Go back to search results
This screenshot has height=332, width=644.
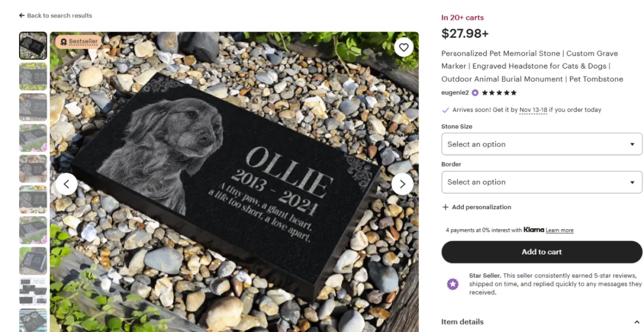pos(55,16)
